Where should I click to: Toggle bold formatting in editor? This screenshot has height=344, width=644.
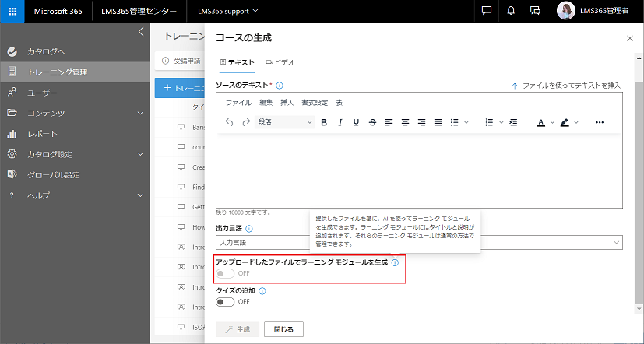tap(324, 122)
